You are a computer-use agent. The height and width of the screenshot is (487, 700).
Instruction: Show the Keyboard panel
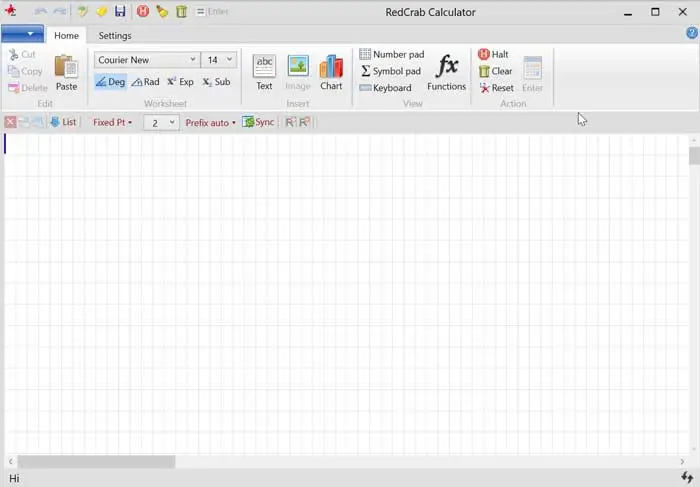tap(385, 87)
